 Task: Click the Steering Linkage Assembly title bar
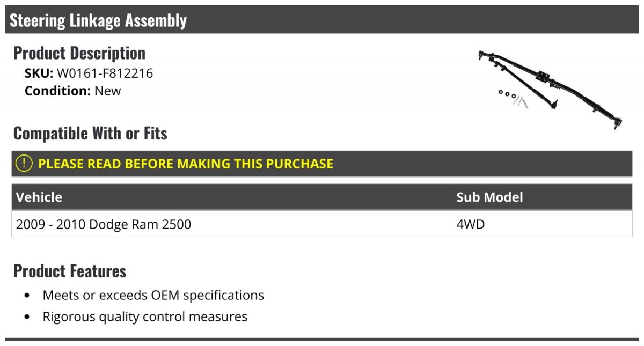[322, 20]
